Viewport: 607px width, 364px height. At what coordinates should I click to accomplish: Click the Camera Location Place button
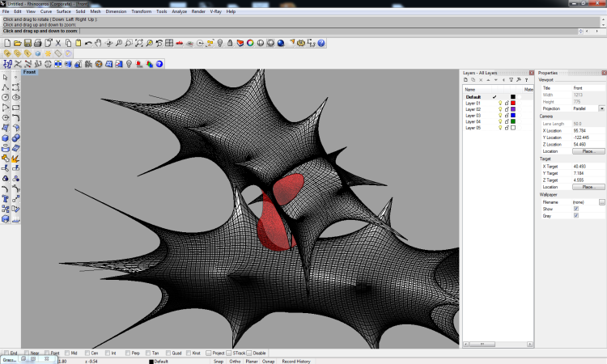tap(588, 151)
